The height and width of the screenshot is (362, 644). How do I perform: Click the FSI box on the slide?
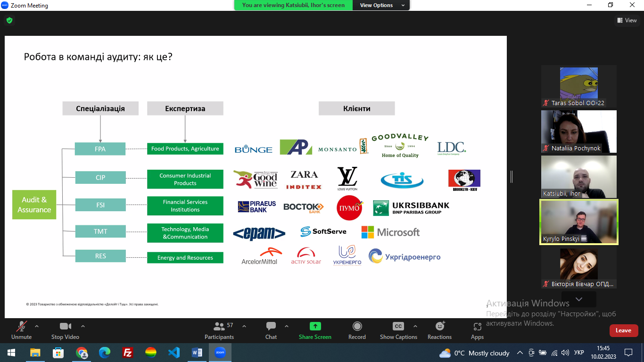100,205
